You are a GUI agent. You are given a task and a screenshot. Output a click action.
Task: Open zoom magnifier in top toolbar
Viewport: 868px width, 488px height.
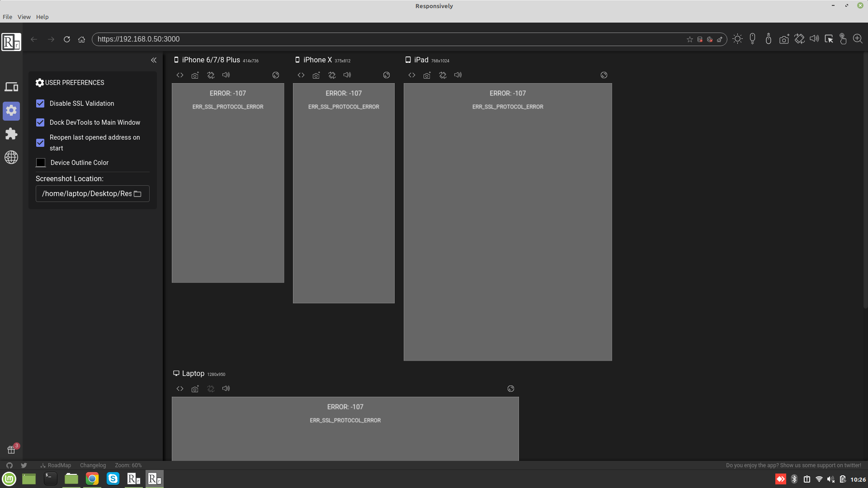[858, 39]
